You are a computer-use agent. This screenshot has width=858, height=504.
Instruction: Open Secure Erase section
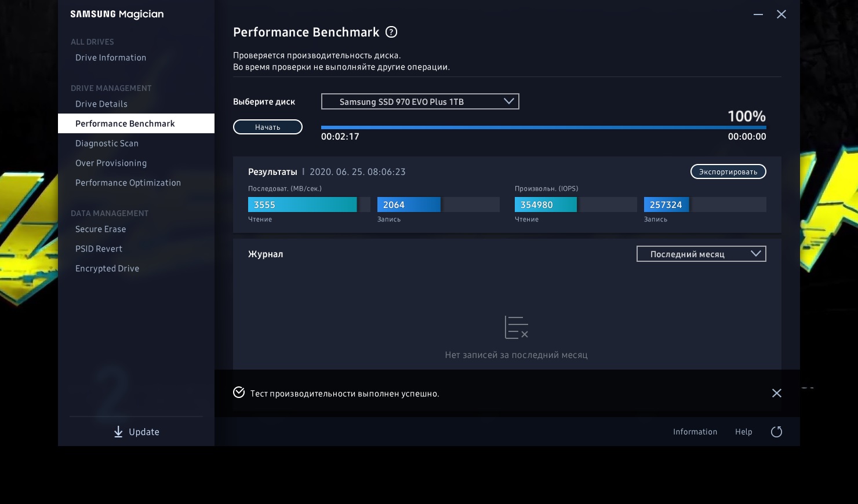tap(101, 229)
